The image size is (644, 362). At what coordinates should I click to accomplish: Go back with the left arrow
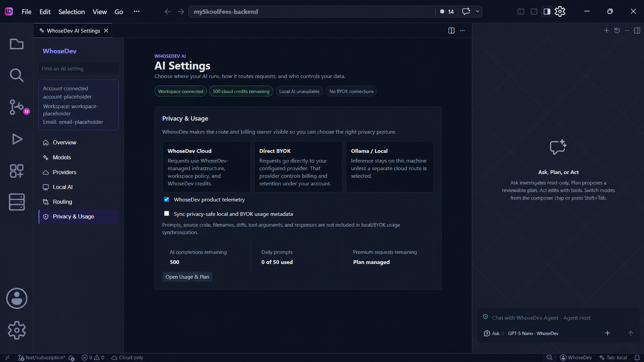coord(168,12)
